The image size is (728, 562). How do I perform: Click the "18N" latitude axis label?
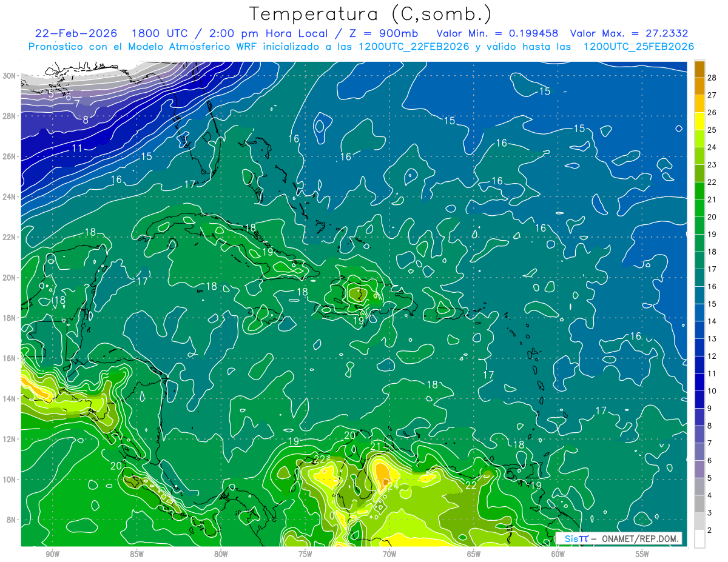10,318
